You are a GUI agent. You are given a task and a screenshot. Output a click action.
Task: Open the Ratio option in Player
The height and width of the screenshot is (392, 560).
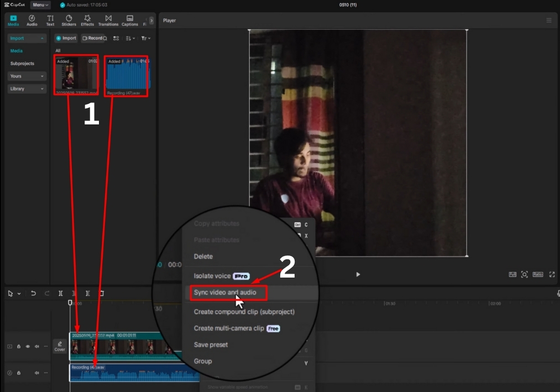538,274
